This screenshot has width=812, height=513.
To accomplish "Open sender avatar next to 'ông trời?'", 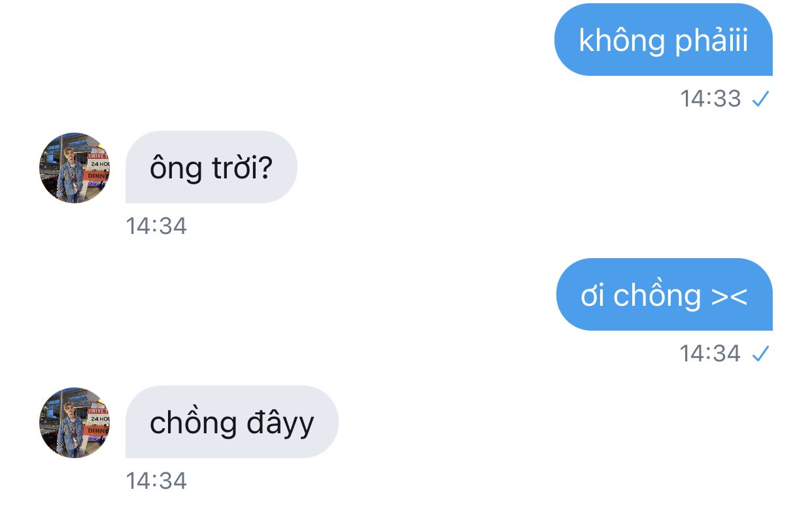I will tap(75, 167).
